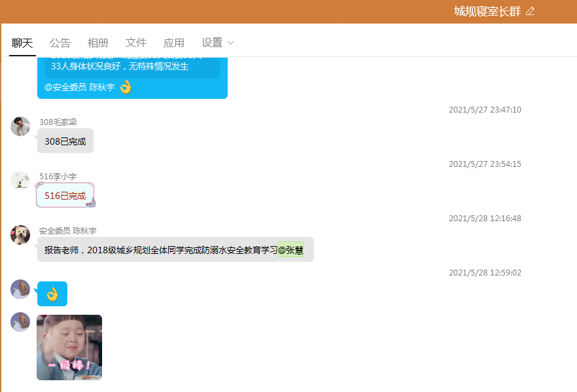The height and width of the screenshot is (392, 577).
Task: Click avatar beside the OK emoji message
Action: click(x=20, y=289)
